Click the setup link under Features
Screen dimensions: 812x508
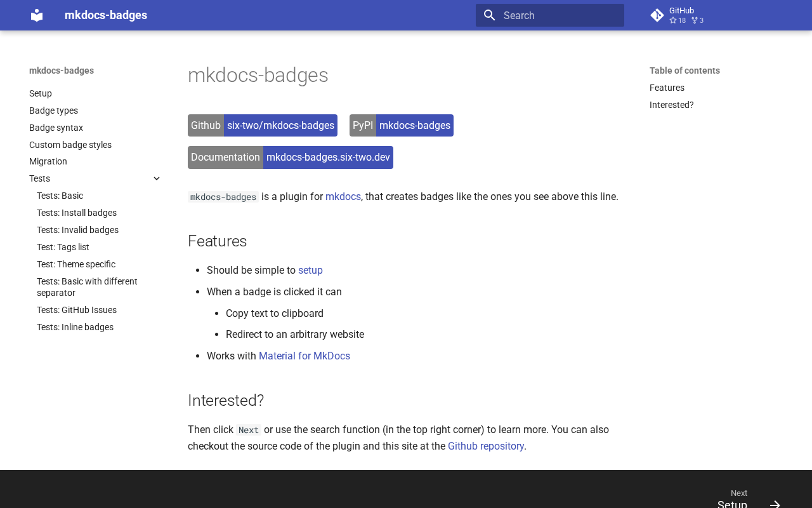[310, 270]
